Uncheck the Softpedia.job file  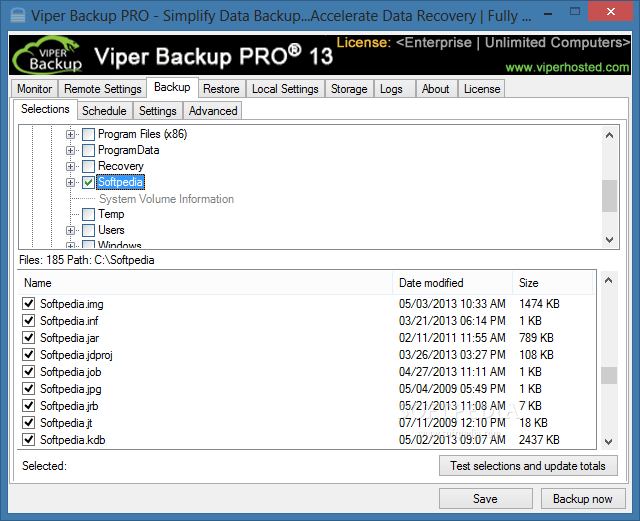[29, 372]
